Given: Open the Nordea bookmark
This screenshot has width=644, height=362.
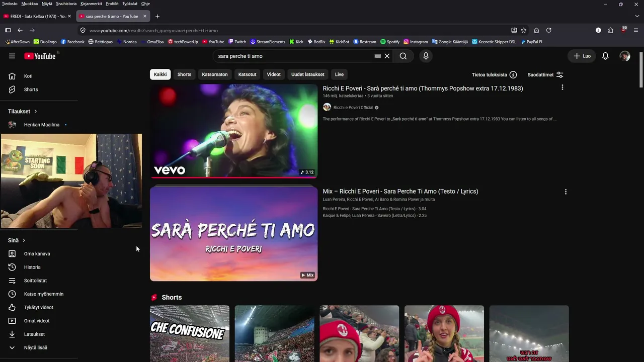Looking at the screenshot, I should pyautogui.click(x=126, y=42).
